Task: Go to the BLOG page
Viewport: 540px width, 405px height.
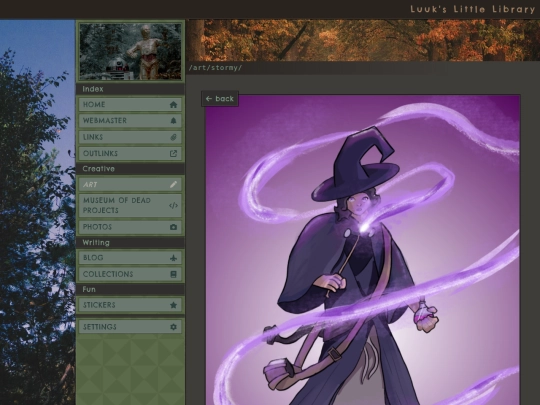Action: tap(130, 258)
